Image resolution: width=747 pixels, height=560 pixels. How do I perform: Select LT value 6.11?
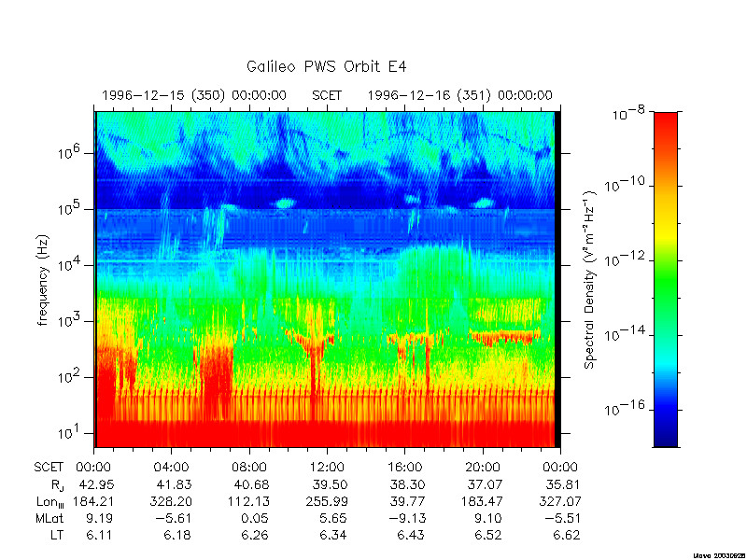point(100,535)
